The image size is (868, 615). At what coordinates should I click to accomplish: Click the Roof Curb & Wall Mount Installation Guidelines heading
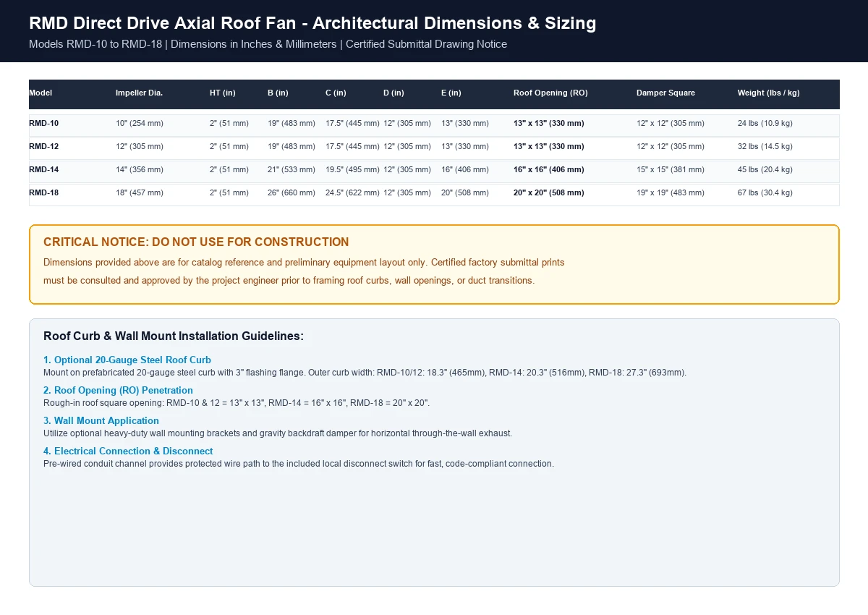point(174,336)
